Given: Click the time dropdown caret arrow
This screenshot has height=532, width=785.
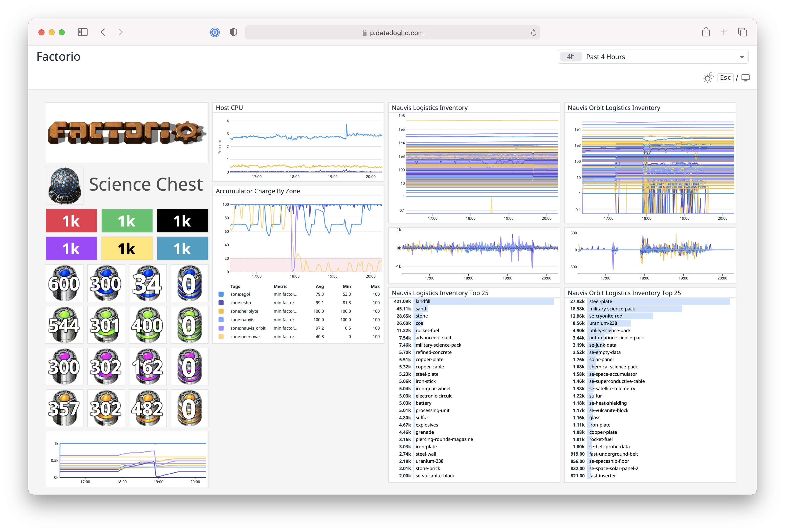Looking at the screenshot, I should pos(742,57).
